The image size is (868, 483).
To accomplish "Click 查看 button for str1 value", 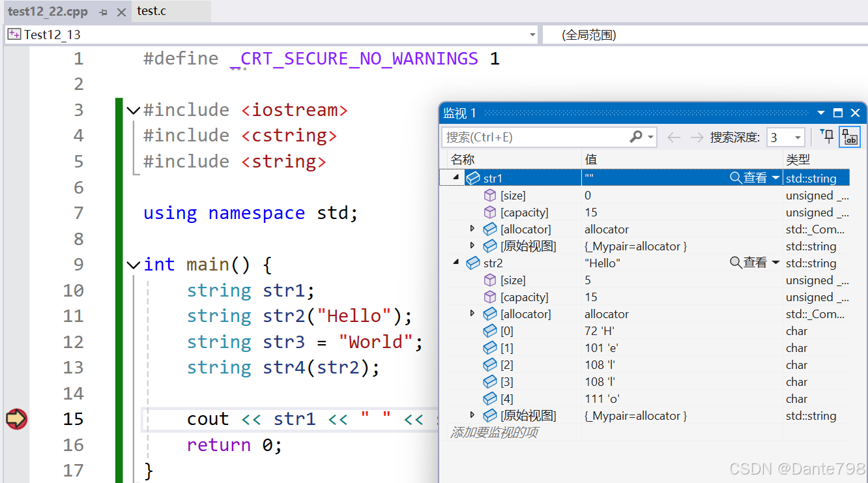I will (748, 178).
